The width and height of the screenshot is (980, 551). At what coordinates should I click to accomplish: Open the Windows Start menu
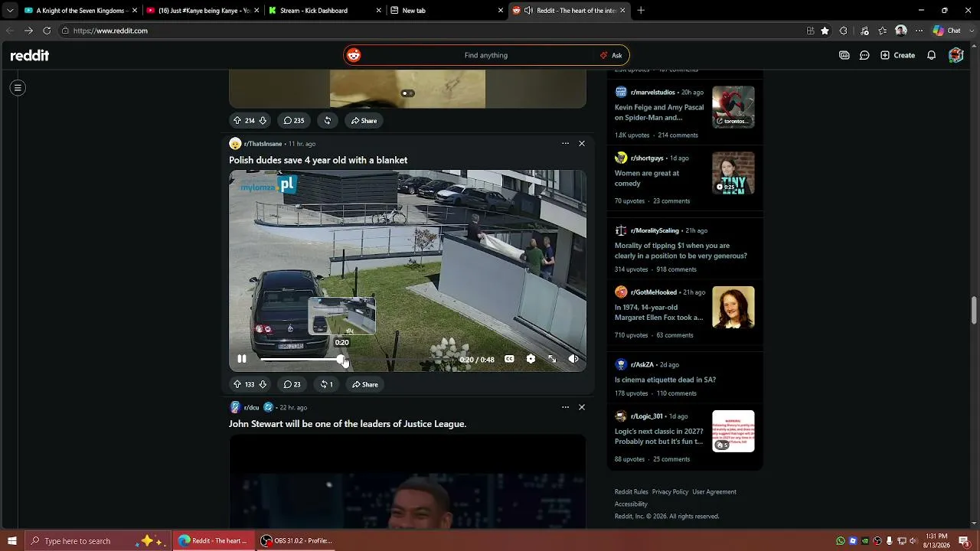(11, 541)
